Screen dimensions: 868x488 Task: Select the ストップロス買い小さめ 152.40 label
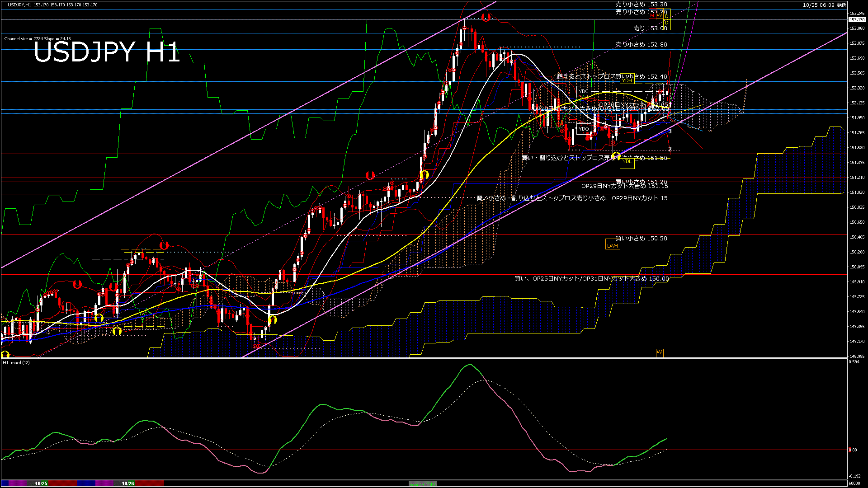tap(612, 76)
